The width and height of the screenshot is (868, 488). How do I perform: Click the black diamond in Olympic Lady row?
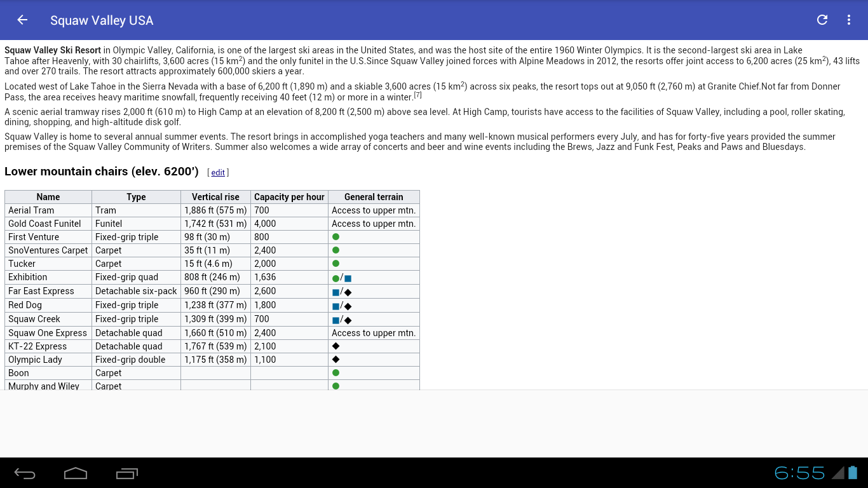click(x=336, y=359)
